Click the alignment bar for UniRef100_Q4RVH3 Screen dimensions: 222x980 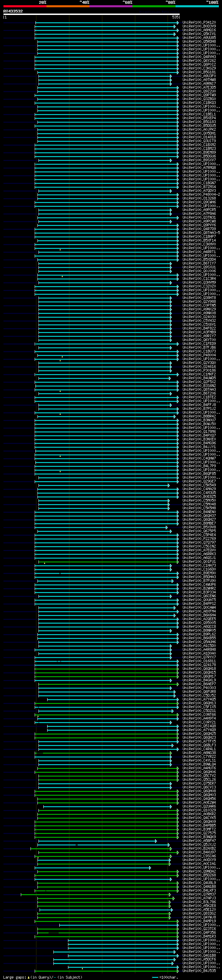point(106,57)
